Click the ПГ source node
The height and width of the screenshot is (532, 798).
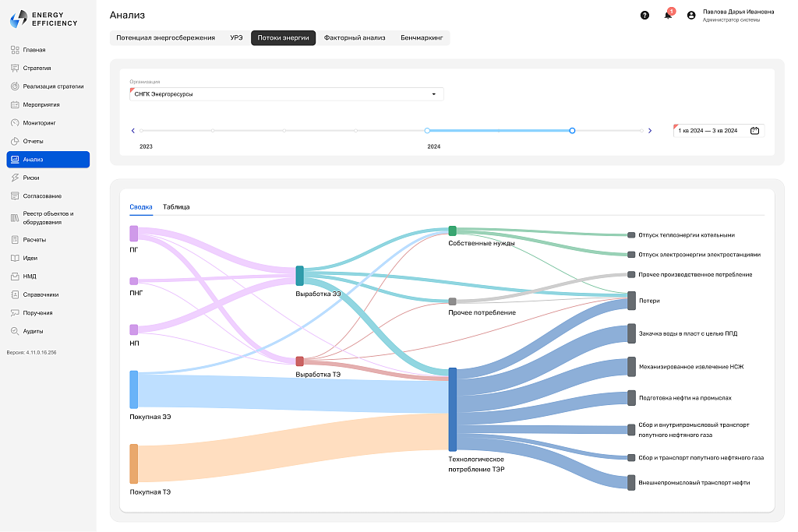pyautogui.click(x=134, y=234)
